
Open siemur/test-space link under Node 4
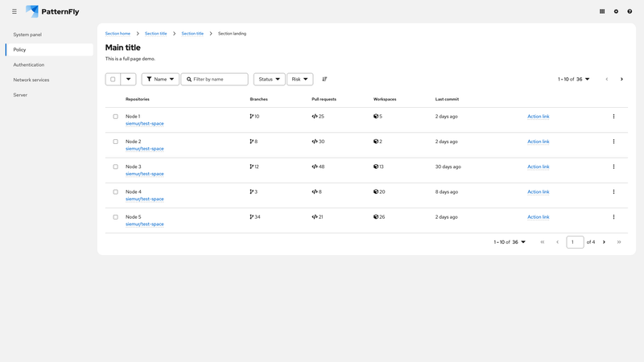point(145,199)
